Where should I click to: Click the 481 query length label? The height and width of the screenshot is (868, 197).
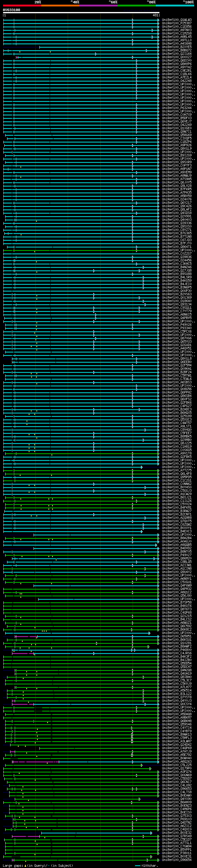[155, 15]
